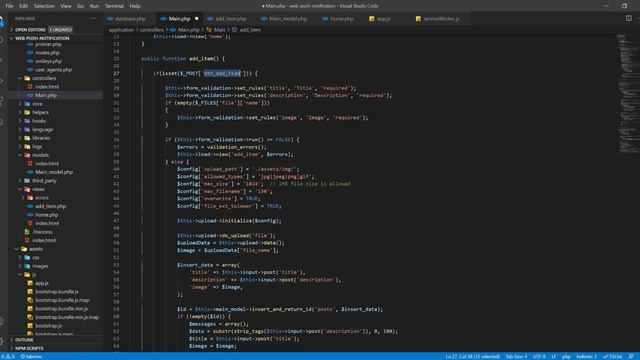
Task: Open bootstrap.bundle.js in the explorer
Action: [x=56, y=292]
